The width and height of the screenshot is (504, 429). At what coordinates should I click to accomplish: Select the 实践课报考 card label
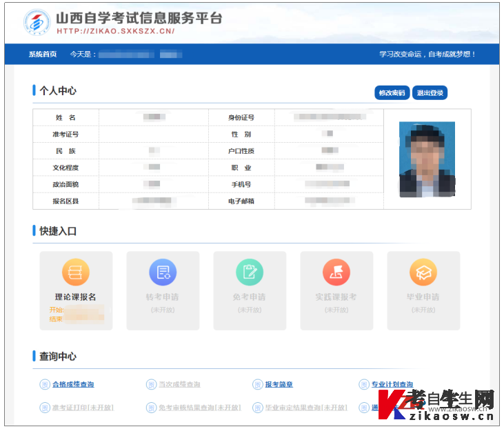pyautogui.click(x=336, y=297)
